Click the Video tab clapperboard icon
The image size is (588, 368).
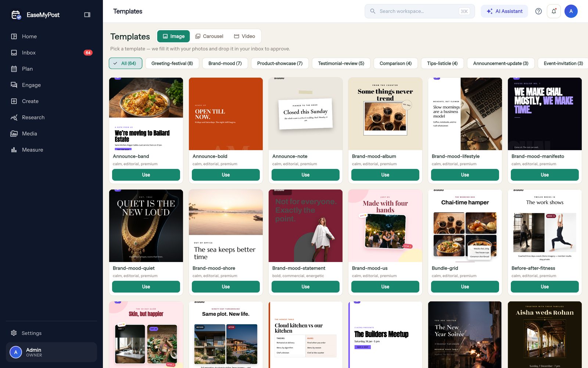pos(237,36)
